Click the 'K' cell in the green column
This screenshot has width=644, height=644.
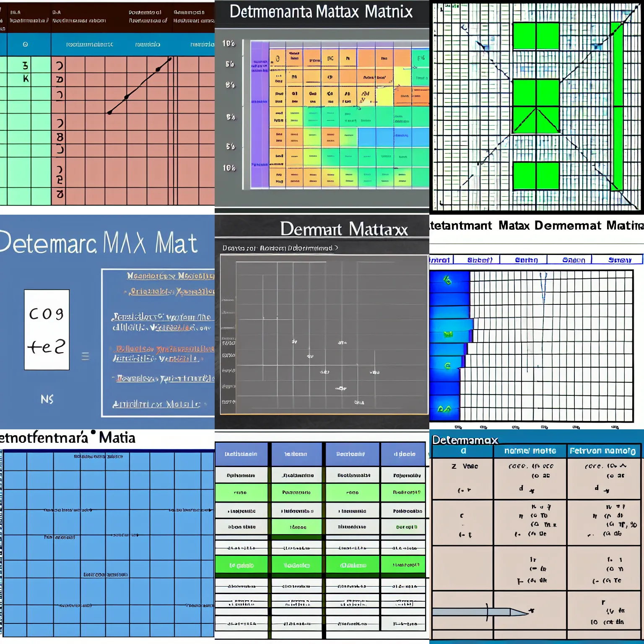click(x=26, y=79)
